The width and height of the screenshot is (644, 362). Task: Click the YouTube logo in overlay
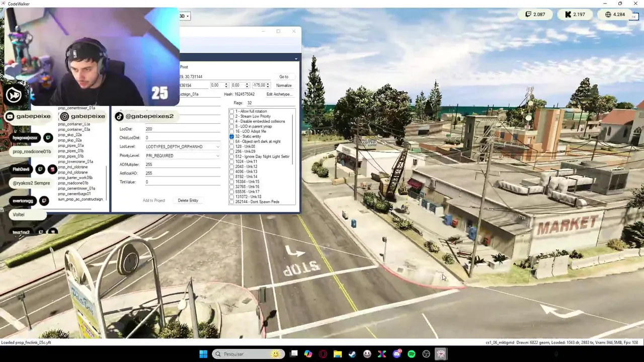coord(10,116)
